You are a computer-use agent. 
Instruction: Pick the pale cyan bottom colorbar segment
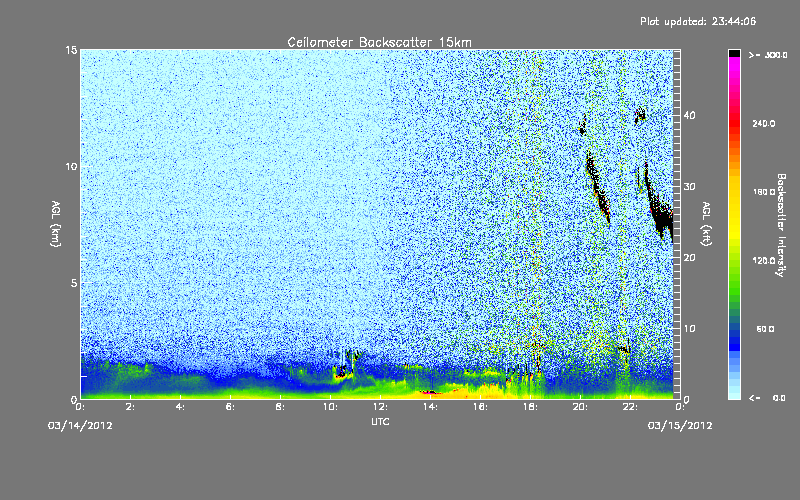click(734, 396)
